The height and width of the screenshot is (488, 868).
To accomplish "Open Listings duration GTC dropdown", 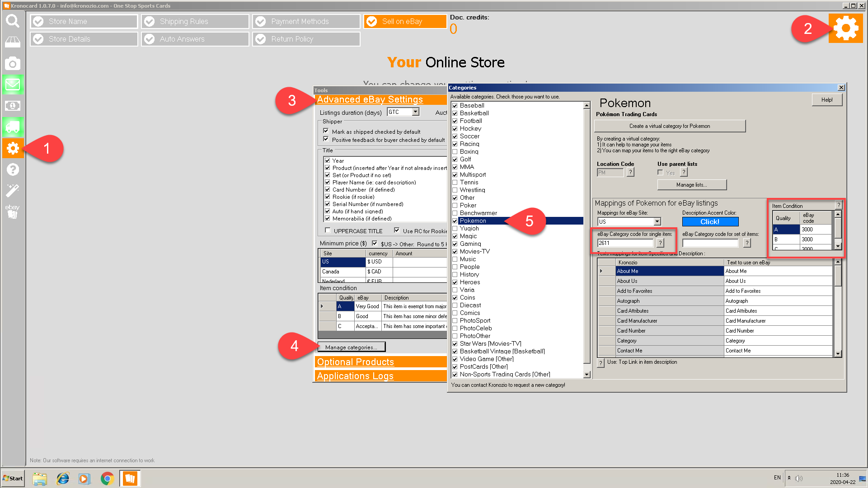I will coord(416,112).
